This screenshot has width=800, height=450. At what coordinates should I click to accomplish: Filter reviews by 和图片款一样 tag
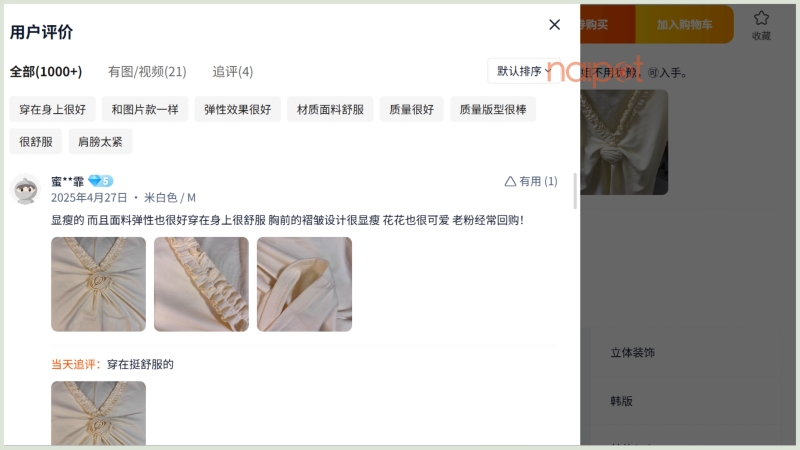click(x=144, y=110)
